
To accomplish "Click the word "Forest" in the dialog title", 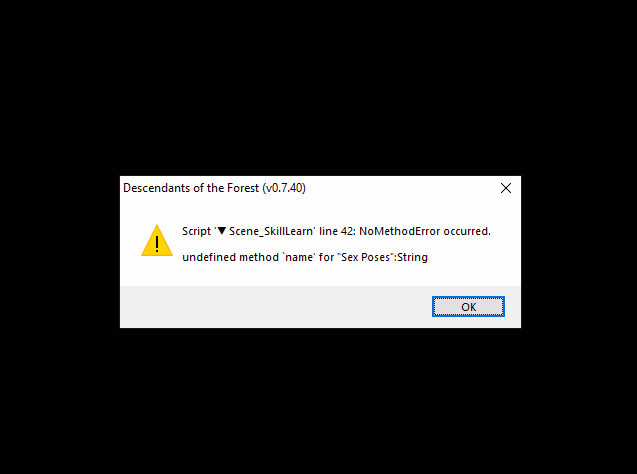I will [243, 188].
